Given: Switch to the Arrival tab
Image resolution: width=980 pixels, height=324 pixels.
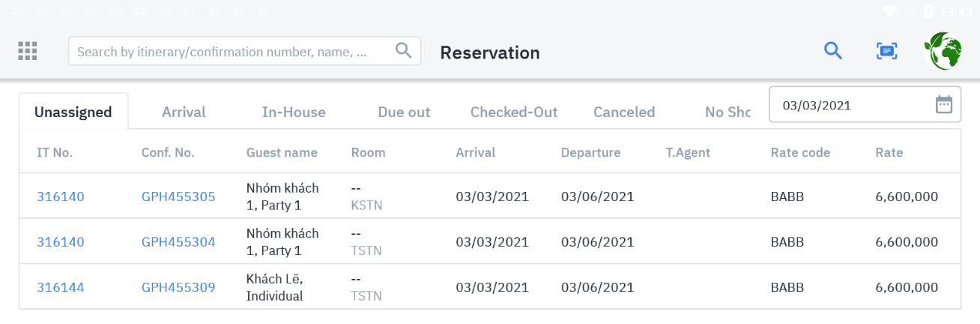Looking at the screenshot, I should pos(184,112).
